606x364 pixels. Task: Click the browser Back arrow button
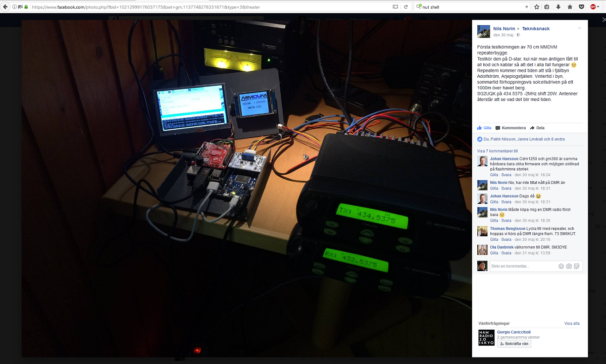(x=6, y=7)
